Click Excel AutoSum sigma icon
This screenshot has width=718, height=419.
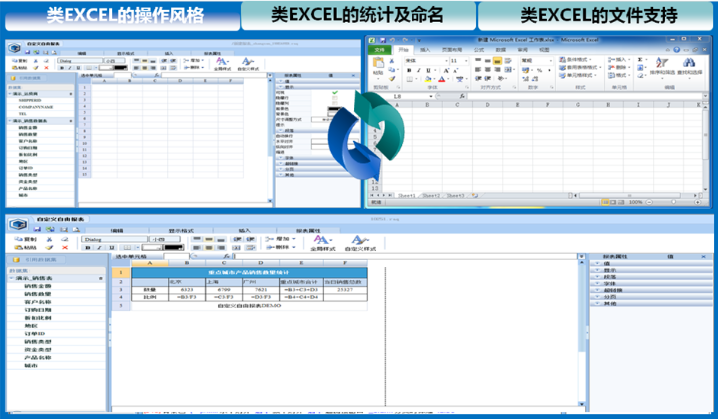click(640, 60)
